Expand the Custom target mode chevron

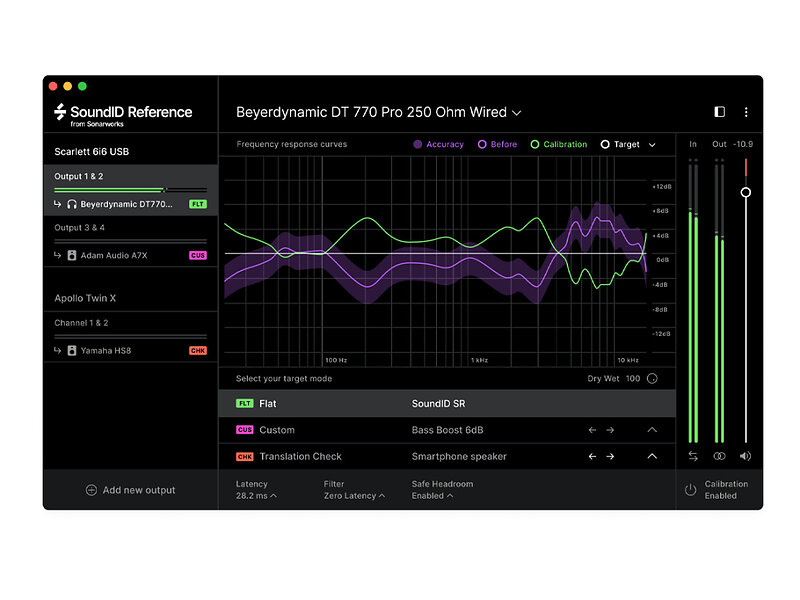(x=652, y=430)
